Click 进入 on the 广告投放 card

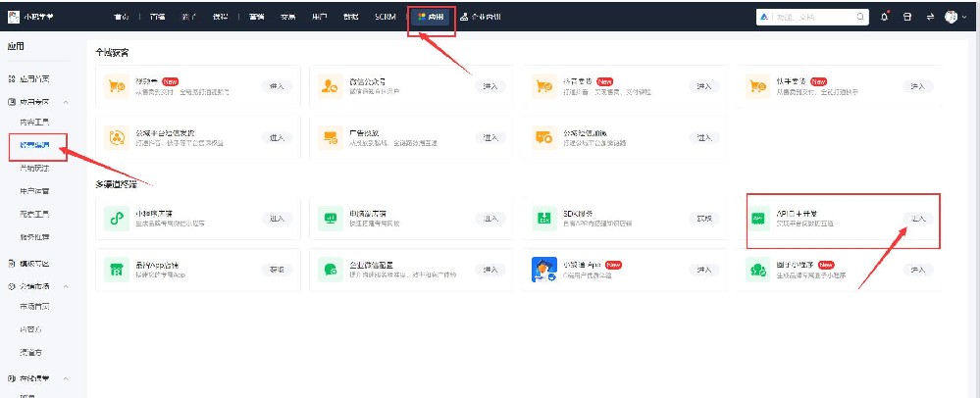pyautogui.click(x=490, y=137)
